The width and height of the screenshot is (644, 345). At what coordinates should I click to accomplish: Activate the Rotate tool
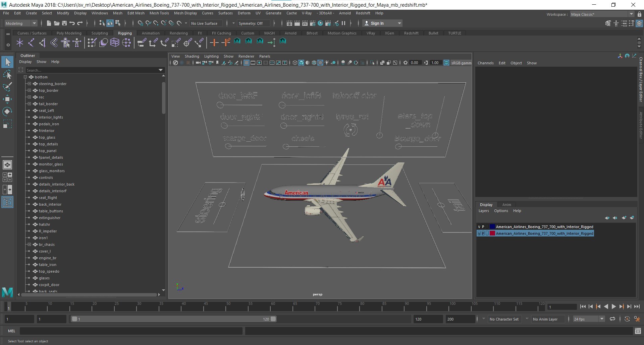(x=7, y=112)
